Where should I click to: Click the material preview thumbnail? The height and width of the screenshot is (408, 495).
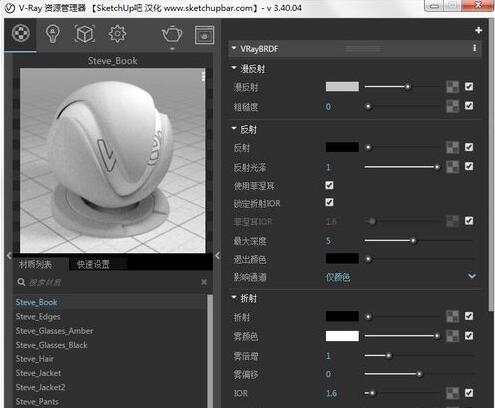(x=113, y=161)
